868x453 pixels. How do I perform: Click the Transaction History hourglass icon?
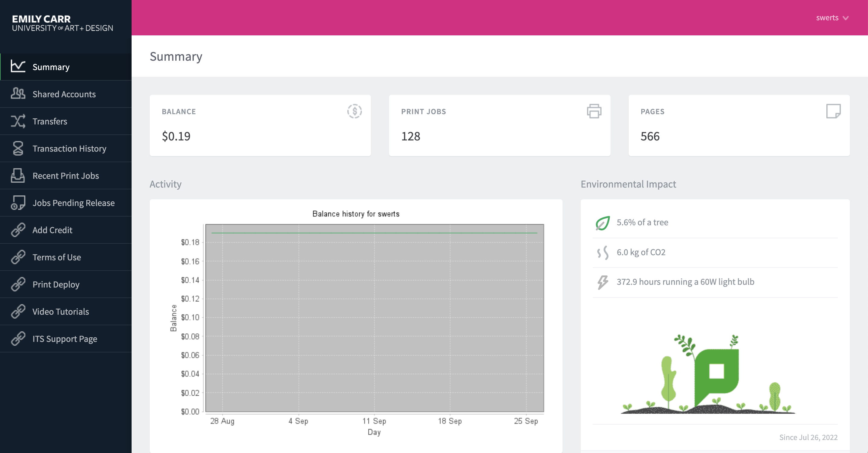(18, 148)
